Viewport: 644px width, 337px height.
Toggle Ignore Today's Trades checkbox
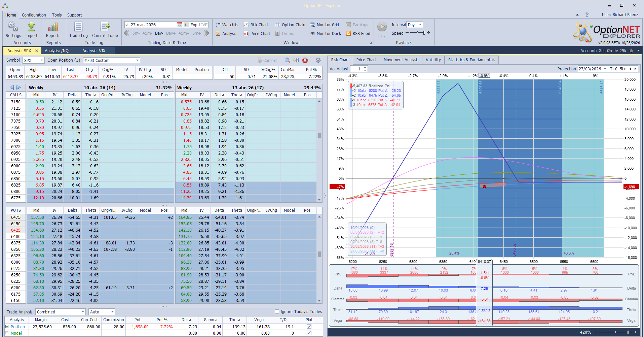pyautogui.click(x=277, y=312)
